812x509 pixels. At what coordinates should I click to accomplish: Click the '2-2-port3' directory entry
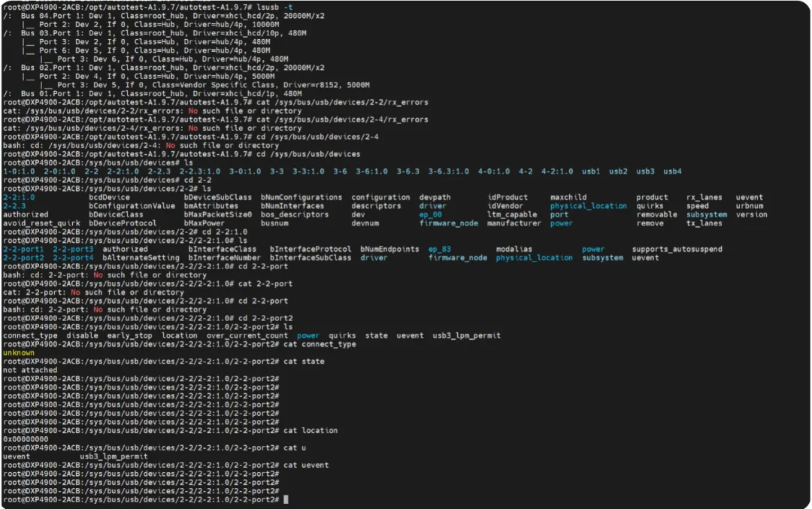coord(73,249)
